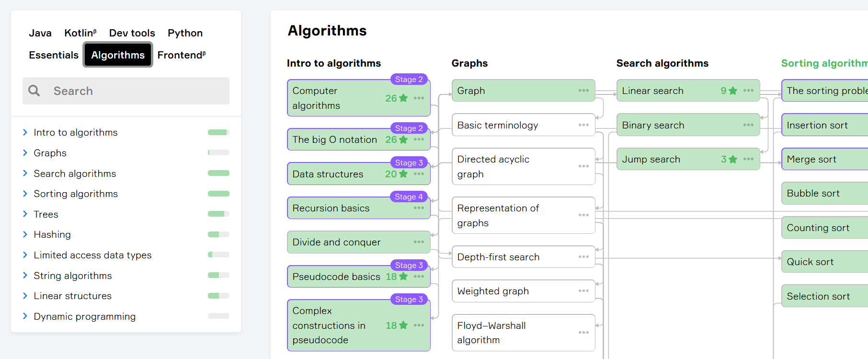Image resolution: width=868 pixels, height=359 pixels.
Task: Expand the Graphs sidebar section
Action: [x=25, y=153]
